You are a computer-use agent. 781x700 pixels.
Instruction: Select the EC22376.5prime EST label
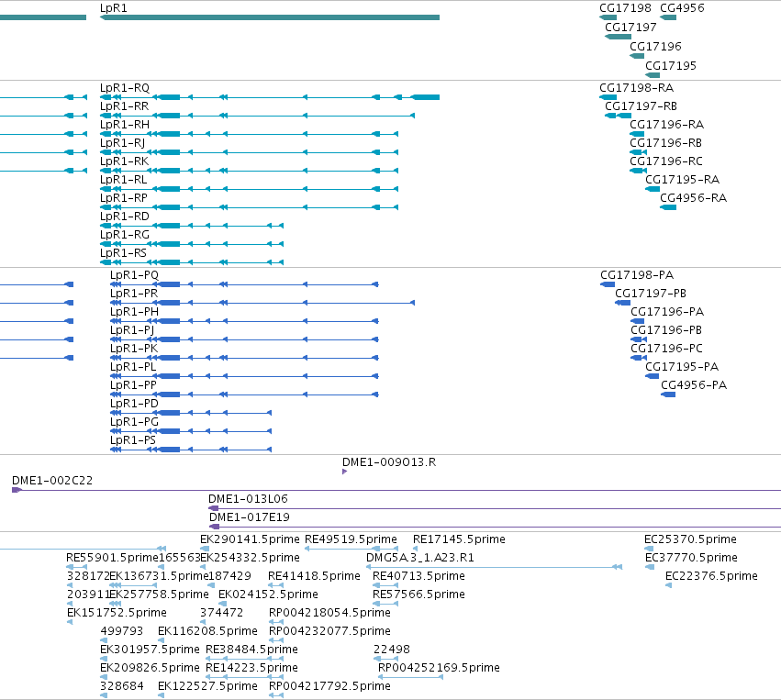tap(712, 576)
